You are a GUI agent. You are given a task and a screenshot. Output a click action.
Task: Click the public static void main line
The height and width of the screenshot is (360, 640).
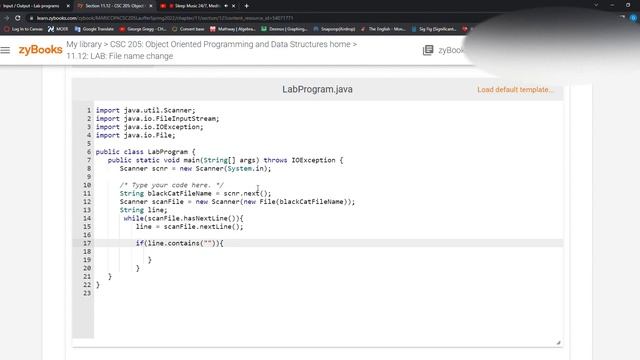click(x=225, y=160)
